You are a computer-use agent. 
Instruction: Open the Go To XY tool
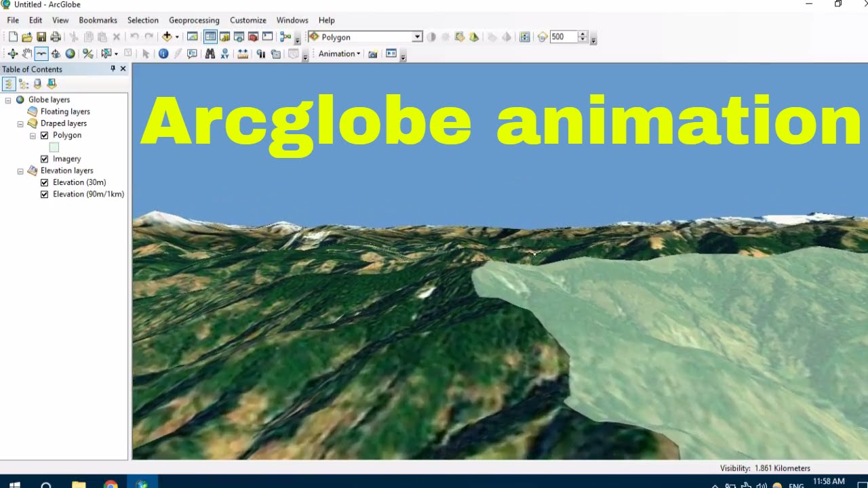[224, 54]
